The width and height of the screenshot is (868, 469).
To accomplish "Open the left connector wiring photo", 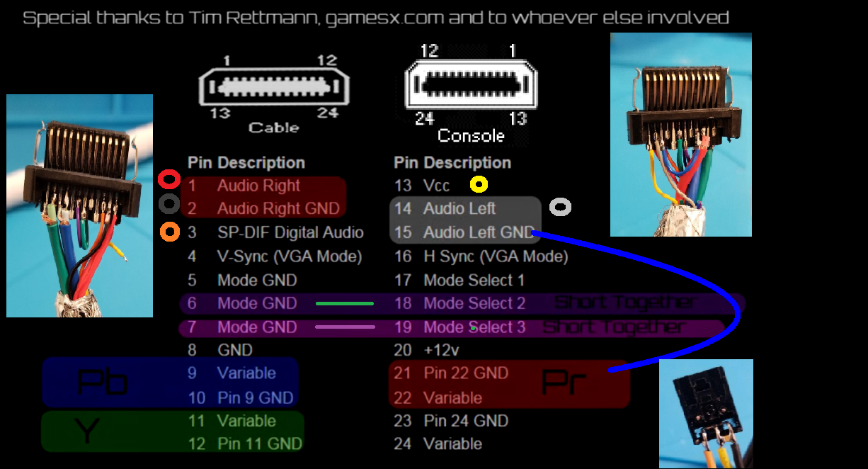I will click(79, 205).
